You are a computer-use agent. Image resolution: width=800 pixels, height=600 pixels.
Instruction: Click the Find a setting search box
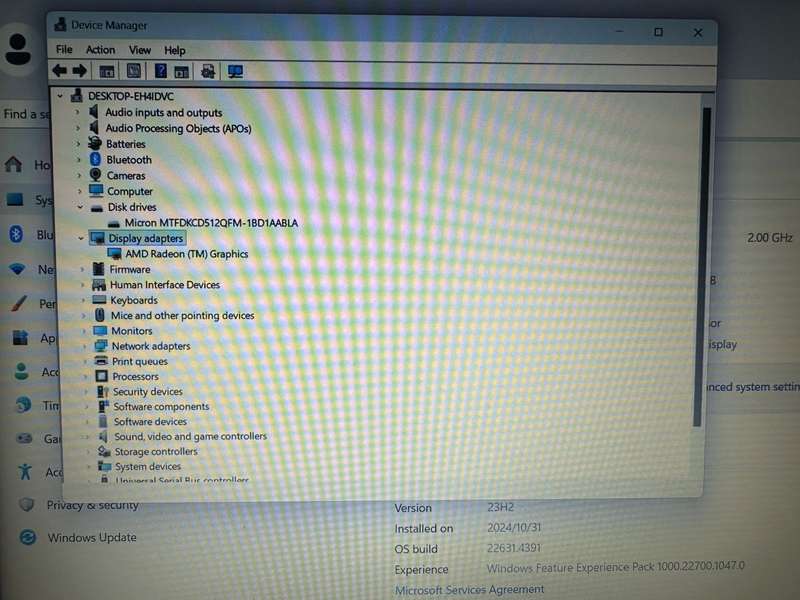pyautogui.click(x=26, y=114)
